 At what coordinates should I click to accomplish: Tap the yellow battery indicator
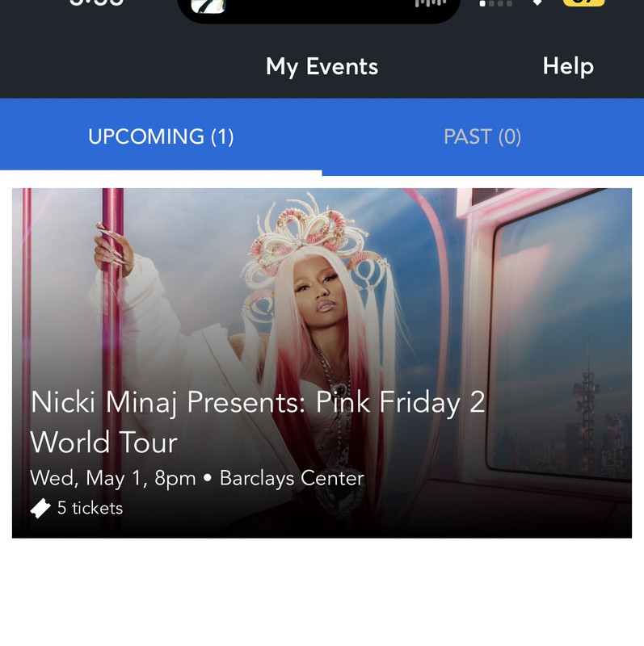(583, 3)
